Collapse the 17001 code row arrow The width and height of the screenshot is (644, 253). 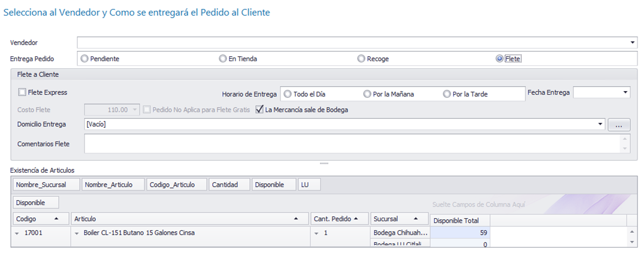click(17, 233)
